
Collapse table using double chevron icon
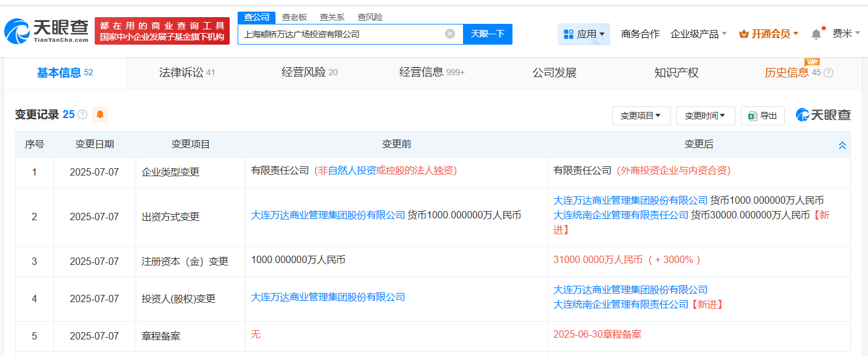(x=842, y=146)
